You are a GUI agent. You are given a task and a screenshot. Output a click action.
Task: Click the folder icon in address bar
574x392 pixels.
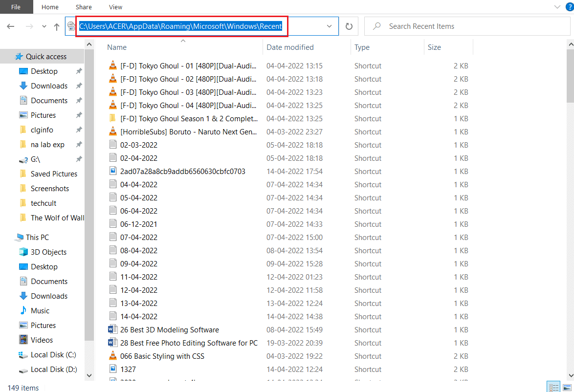(x=71, y=26)
